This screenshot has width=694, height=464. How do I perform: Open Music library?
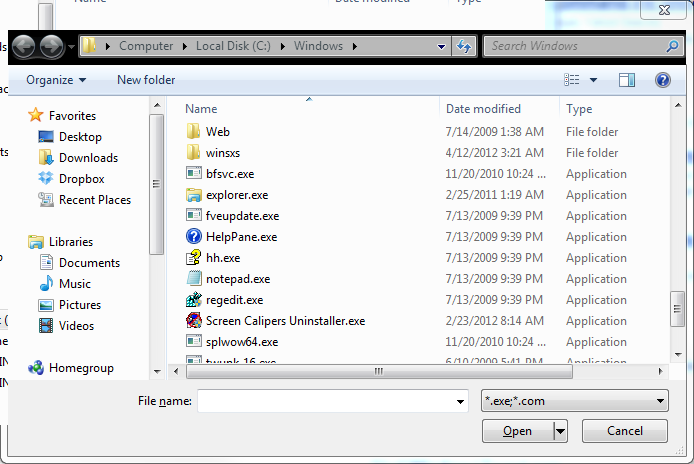click(75, 284)
